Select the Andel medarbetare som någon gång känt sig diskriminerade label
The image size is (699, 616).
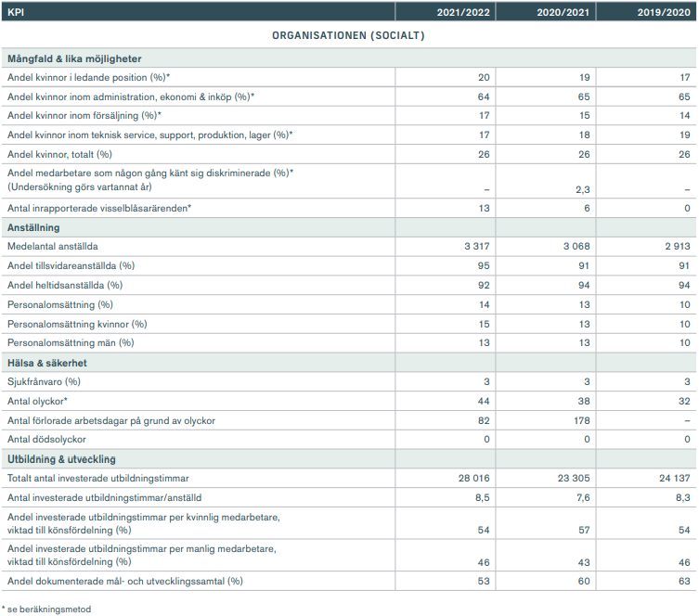(x=150, y=180)
